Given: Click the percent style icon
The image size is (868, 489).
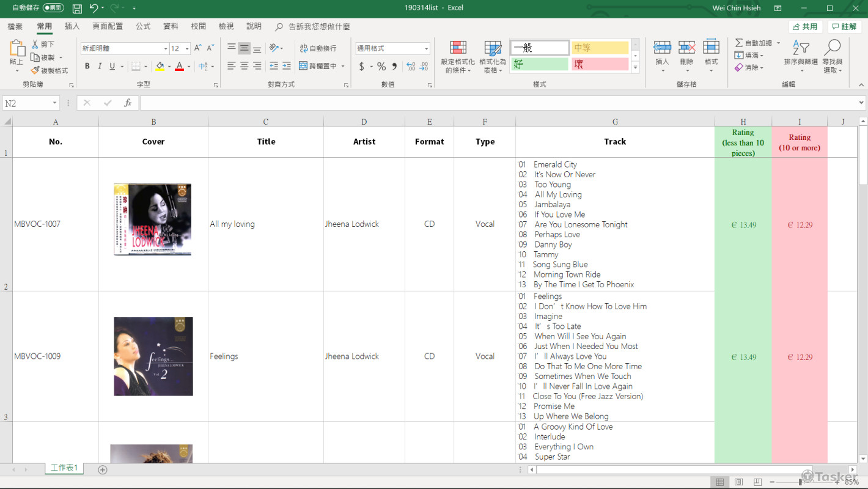Looking at the screenshot, I should 381,66.
